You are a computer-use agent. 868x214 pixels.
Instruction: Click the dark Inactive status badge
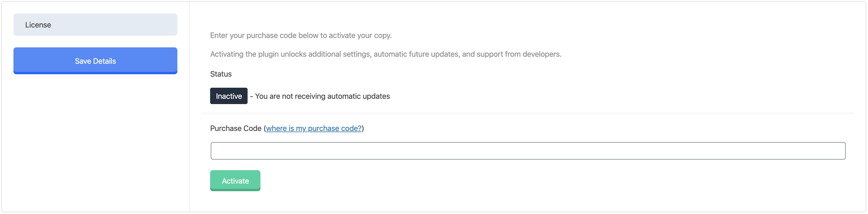tap(229, 96)
